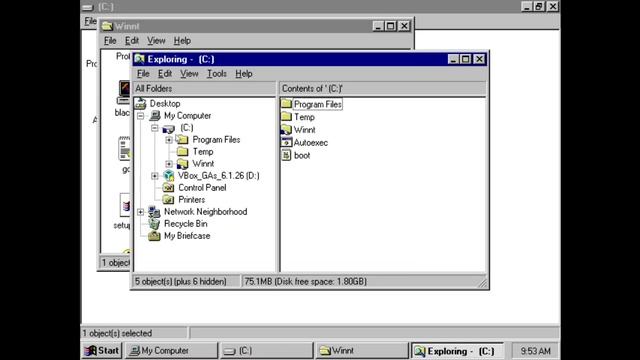Open the Help menu in Winnt window
This screenshot has width=640, height=360.
(182, 41)
